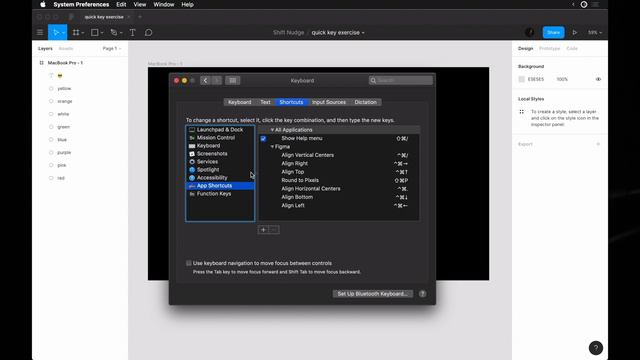This screenshot has width=640, height=360.
Task: Toggle background visibility eye icon
Action: tap(598, 79)
